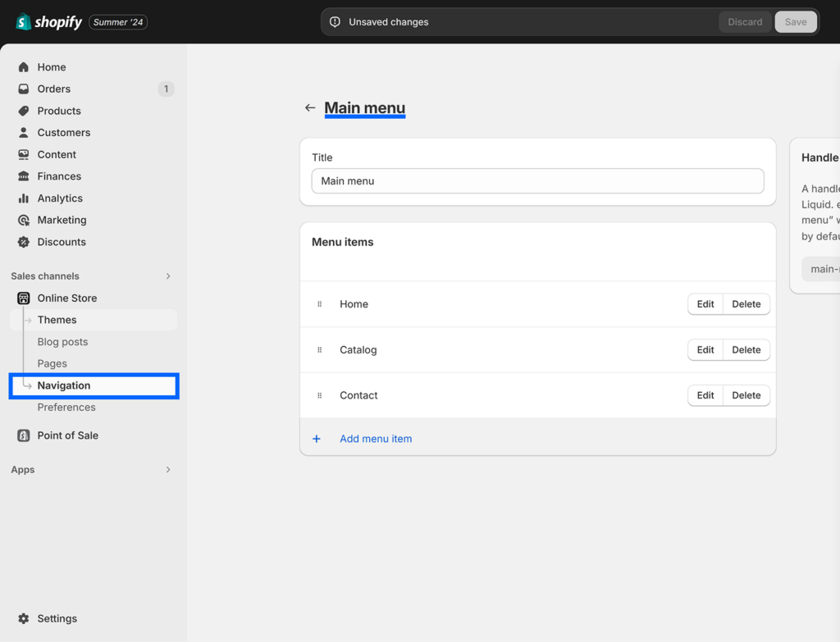
Task: Open Blog posts
Action: [62, 342]
